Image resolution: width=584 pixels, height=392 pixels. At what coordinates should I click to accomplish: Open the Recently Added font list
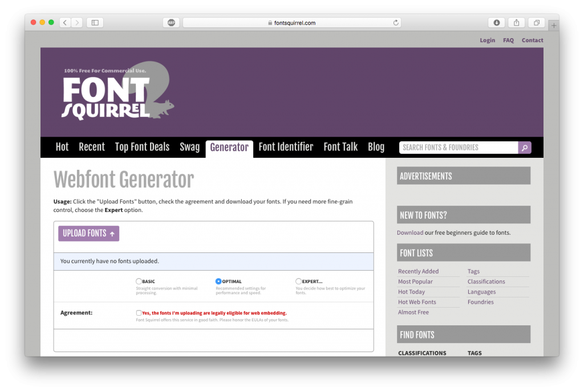(418, 271)
